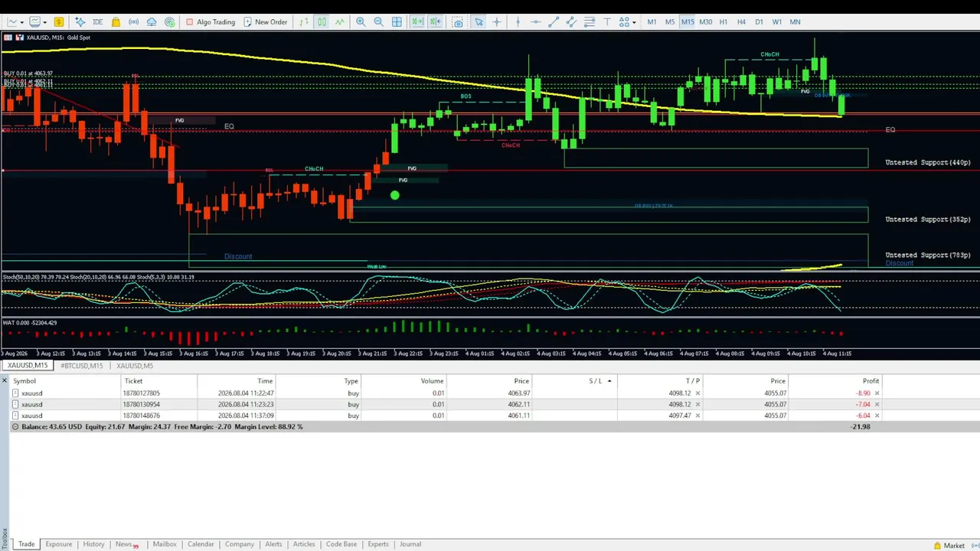Screen dimensions: 980x551
Task: Toggle chart auto scroll
Action: coord(416,21)
